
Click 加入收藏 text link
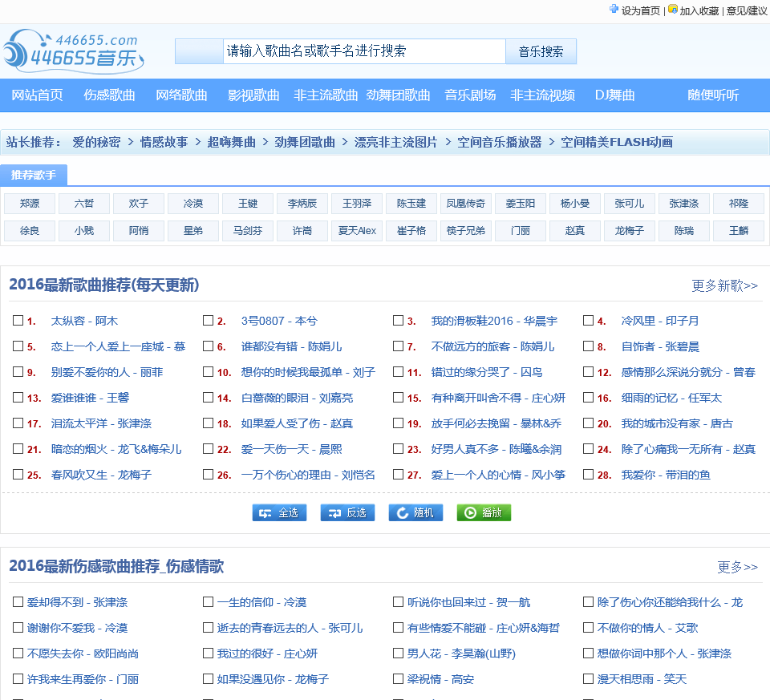coord(699,10)
